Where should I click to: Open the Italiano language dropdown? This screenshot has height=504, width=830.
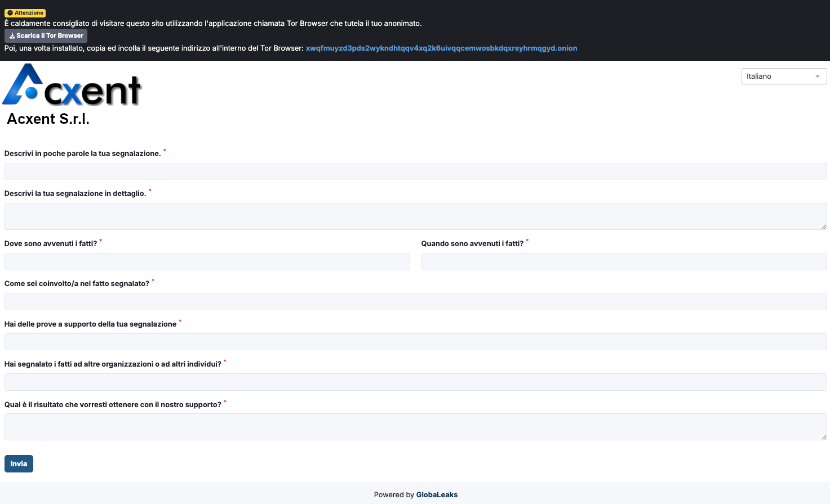pos(783,77)
